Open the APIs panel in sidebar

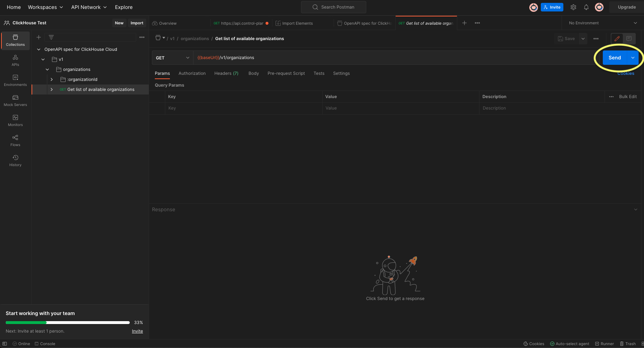pos(15,60)
